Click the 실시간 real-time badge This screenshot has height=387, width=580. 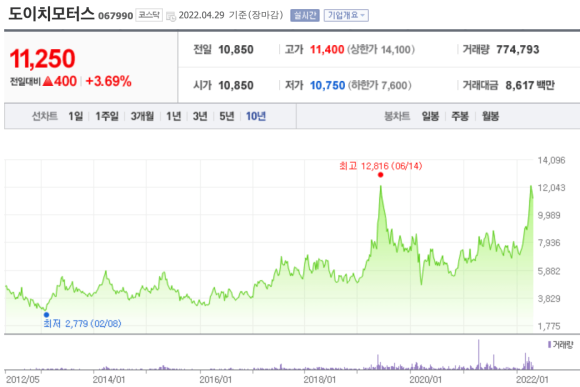point(305,15)
